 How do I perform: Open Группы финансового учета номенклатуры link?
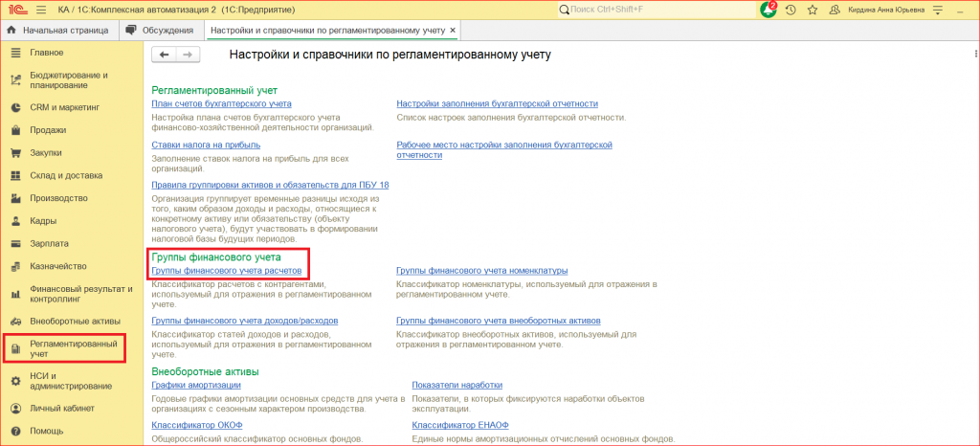click(482, 271)
